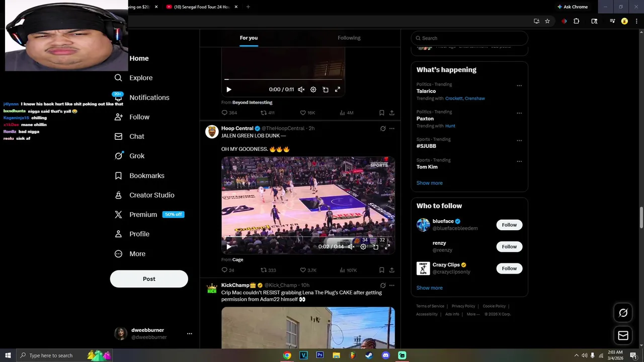Open options for Tom Kim trend
Screen dimensions: 644x362
pyautogui.click(x=519, y=161)
